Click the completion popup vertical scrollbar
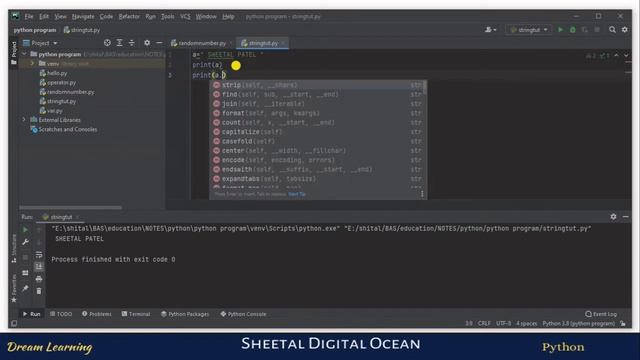This screenshot has height=360, width=640. coord(425,87)
